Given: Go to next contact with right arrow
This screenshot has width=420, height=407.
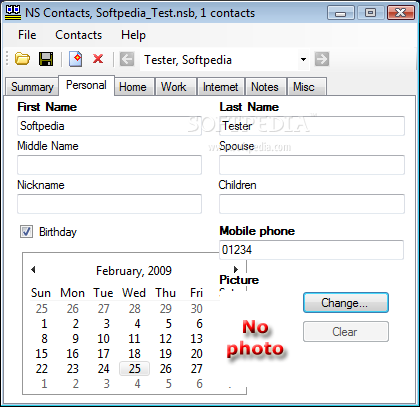Looking at the screenshot, I should click(x=322, y=59).
